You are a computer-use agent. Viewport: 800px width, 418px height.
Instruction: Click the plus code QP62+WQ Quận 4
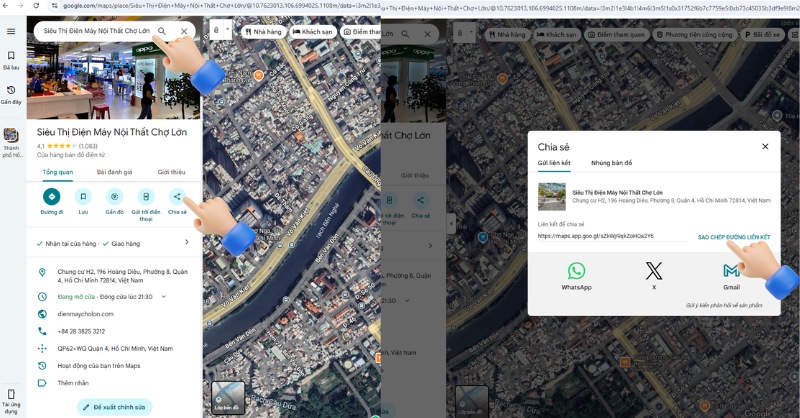(x=115, y=349)
